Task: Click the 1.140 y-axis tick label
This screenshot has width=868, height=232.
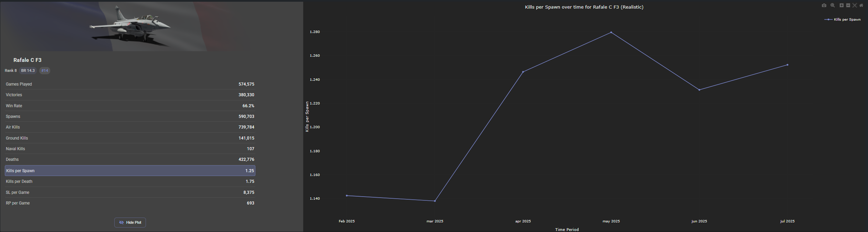Action: pyautogui.click(x=315, y=199)
